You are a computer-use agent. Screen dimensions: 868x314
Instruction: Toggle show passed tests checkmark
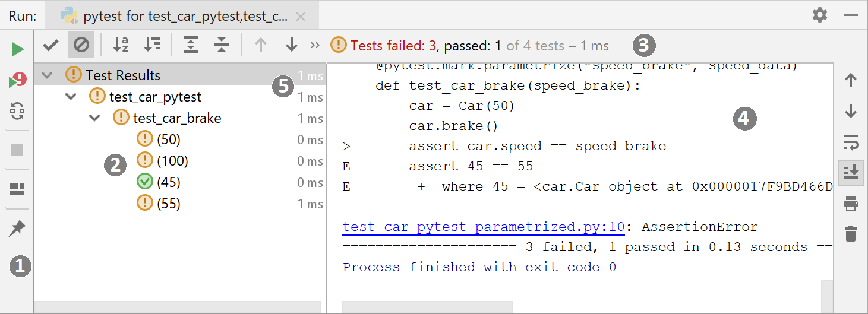coord(50,45)
